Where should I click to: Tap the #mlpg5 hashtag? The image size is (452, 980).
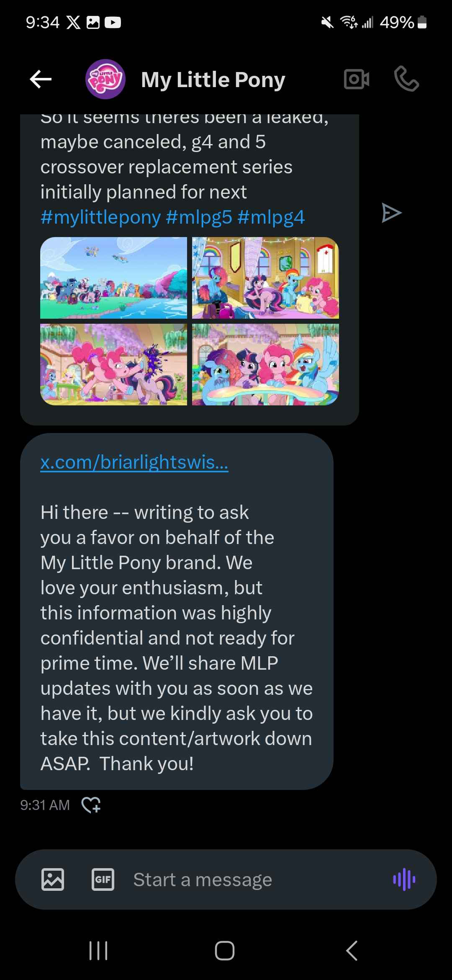(199, 217)
